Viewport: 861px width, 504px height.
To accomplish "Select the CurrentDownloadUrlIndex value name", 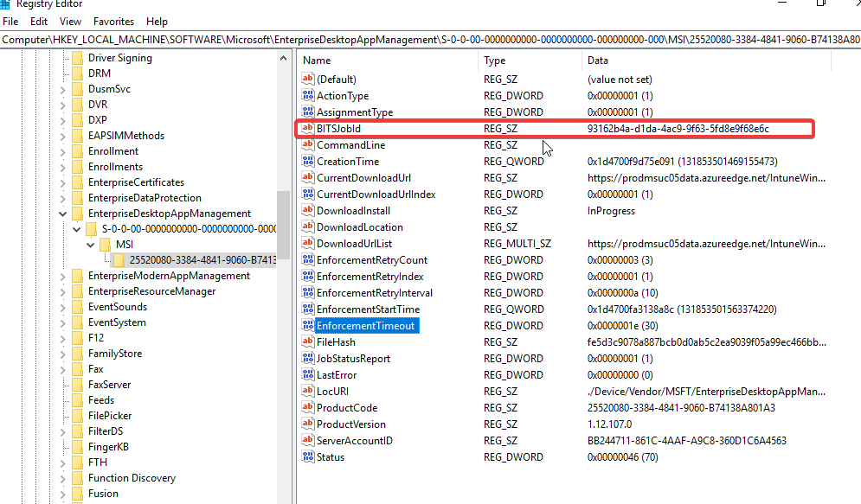I will point(376,195).
